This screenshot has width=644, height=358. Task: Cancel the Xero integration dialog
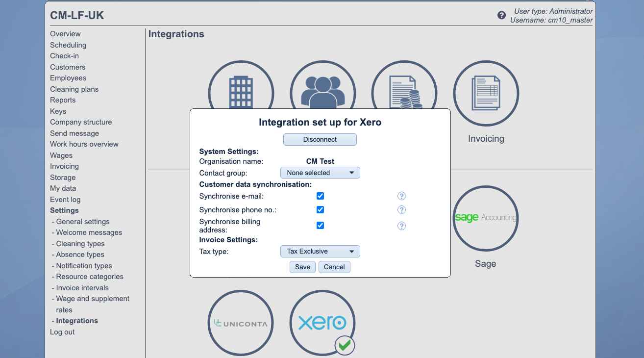pyautogui.click(x=334, y=267)
